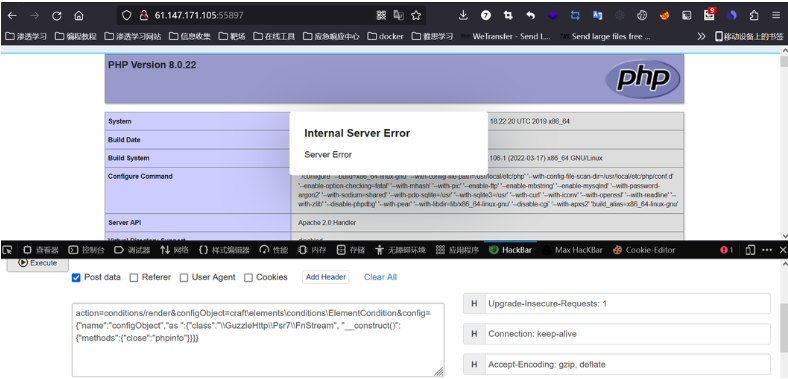This screenshot has width=788, height=379.
Task: Switch to the 存储 storage tab
Action: pyautogui.click(x=351, y=250)
